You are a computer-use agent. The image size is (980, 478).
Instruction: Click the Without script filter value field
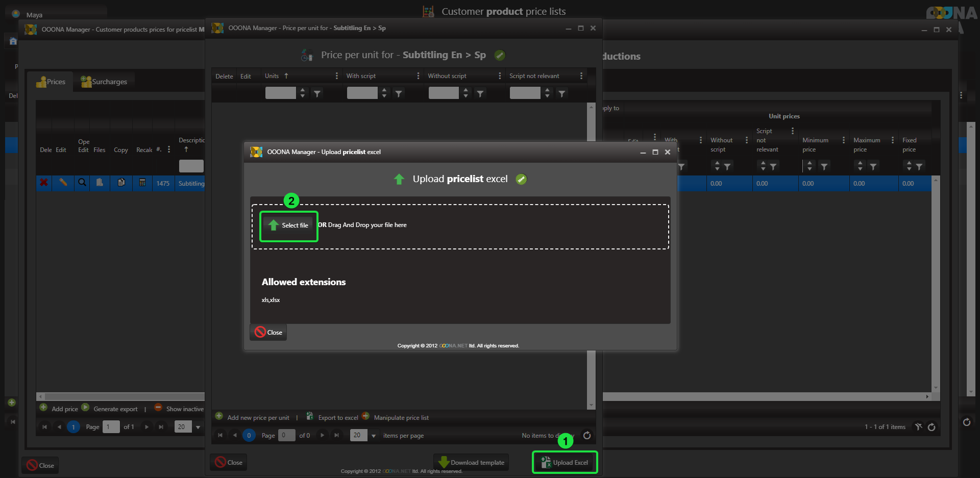point(443,93)
